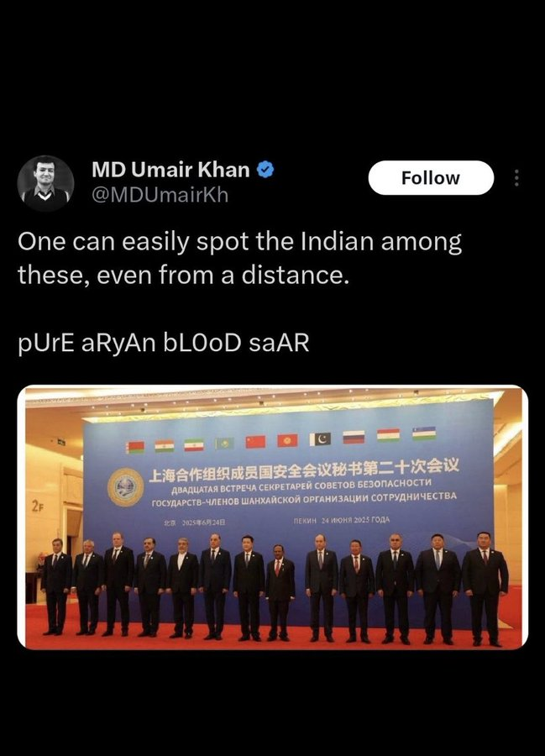Click the Kazakhstan light-blue flag on banner

point(224,443)
